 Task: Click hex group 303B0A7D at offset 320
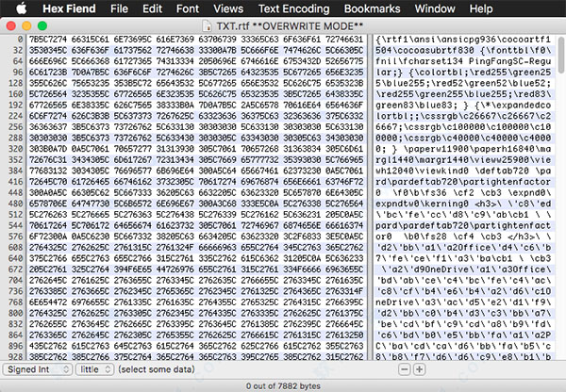[48, 149]
